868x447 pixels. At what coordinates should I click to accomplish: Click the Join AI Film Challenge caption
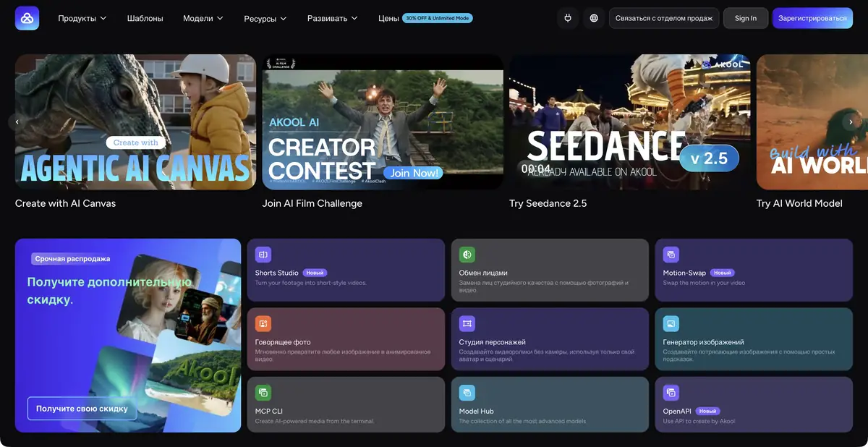pyautogui.click(x=312, y=203)
